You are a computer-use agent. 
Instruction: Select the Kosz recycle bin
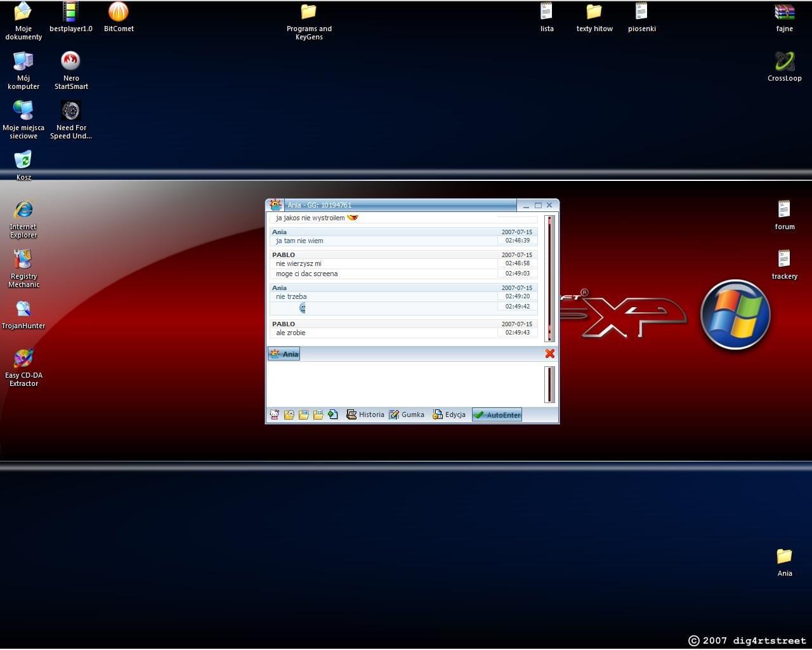[x=23, y=166]
